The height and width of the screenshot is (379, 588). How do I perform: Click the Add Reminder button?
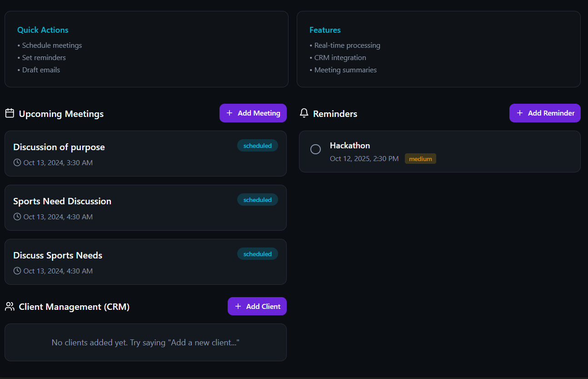click(x=545, y=113)
